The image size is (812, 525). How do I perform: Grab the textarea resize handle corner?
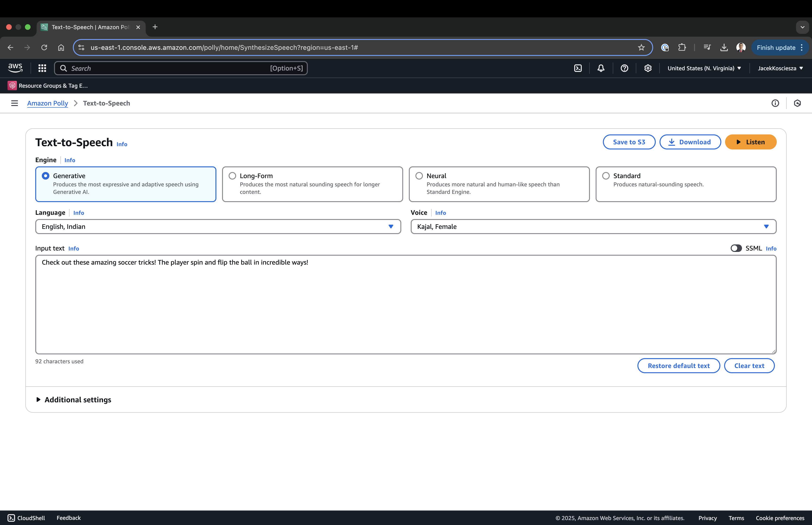pyautogui.click(x=774, y=351)
